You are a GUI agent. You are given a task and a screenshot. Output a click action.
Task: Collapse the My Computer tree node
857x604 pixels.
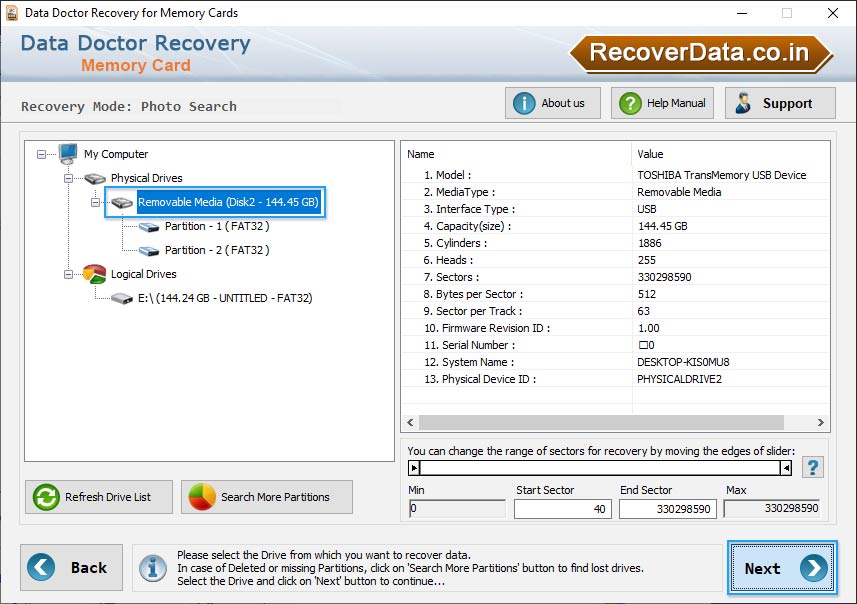click(42, 155)
